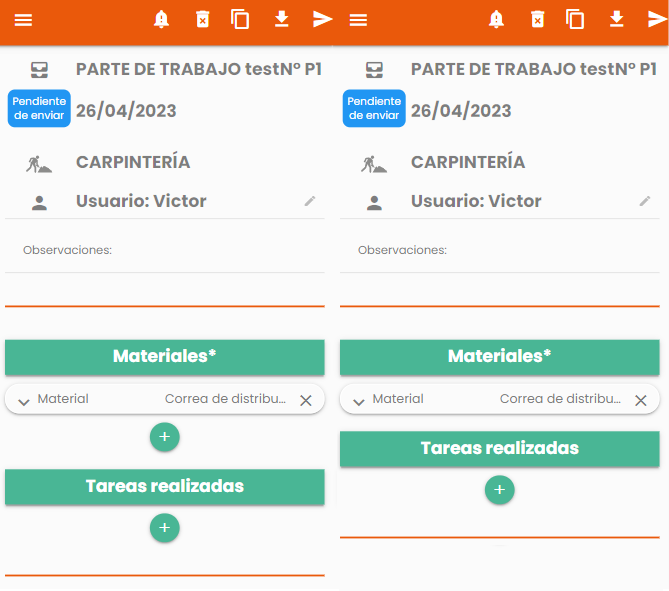Click the Tareas realizadas header, left screen
The width and height of the screenshot is (669, 591).
(165, 487)
